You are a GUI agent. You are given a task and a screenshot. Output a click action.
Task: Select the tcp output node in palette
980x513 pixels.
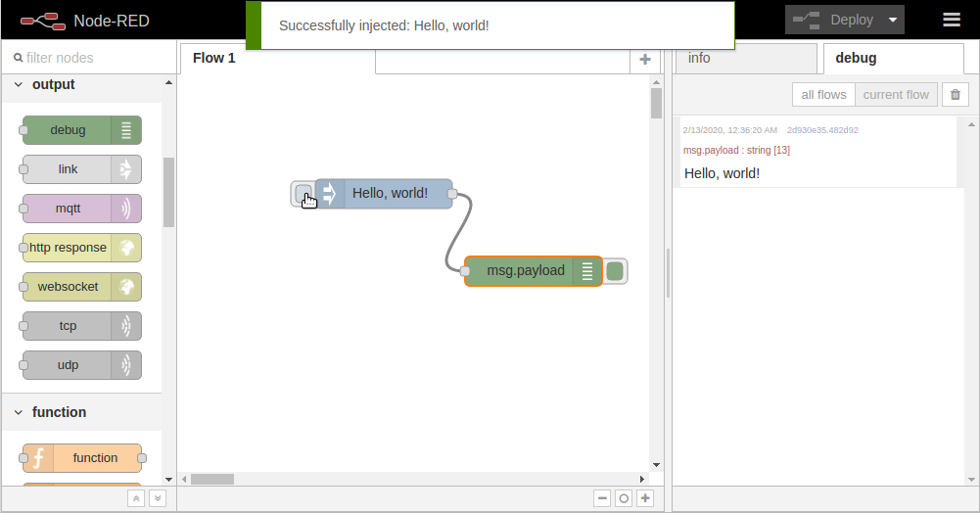click(x=82, y=326)
